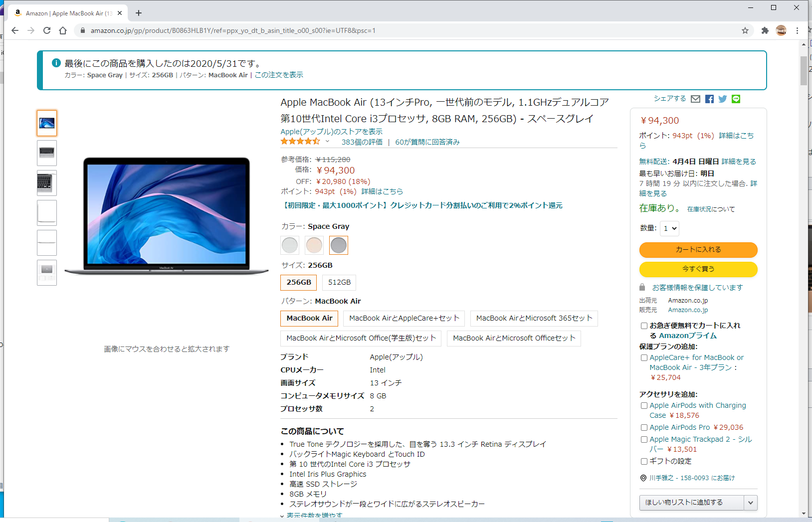This screenshot has height=522, width=812.
Task: Click the keyboard thumbnail in image sidebar
Action: click(x=46, y=183)
